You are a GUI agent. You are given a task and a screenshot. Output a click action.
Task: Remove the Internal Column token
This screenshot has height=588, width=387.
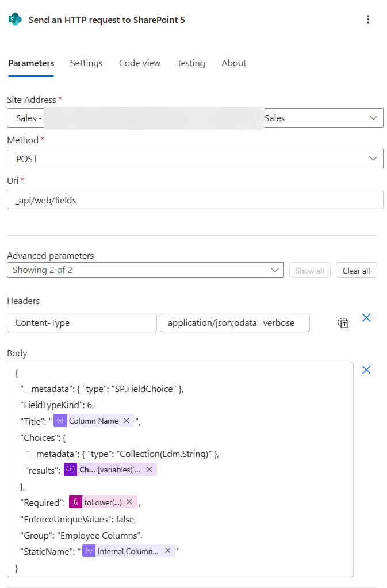[168, 551]
